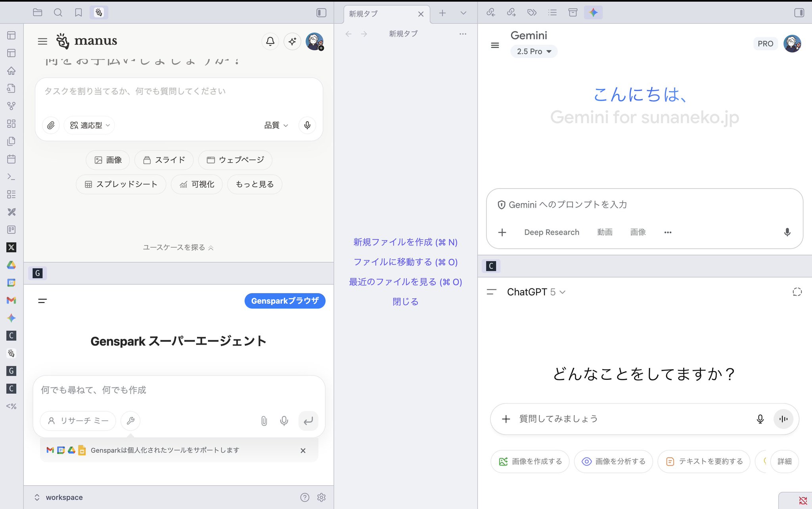The height and width of the screenshot is (509, 812).
Task: Select the ウェブページ chip in Manus
Action: coord(236,160)
